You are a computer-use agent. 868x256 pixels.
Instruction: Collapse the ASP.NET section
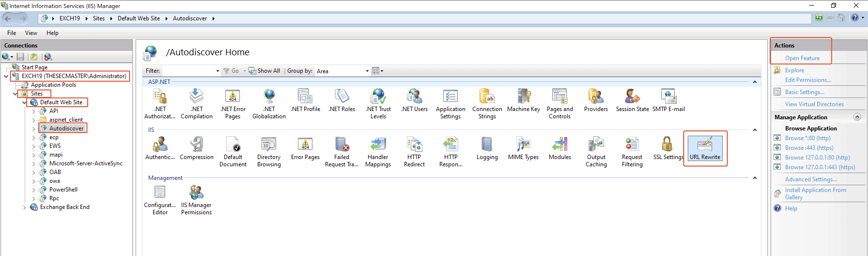click(x=754, y=82)
